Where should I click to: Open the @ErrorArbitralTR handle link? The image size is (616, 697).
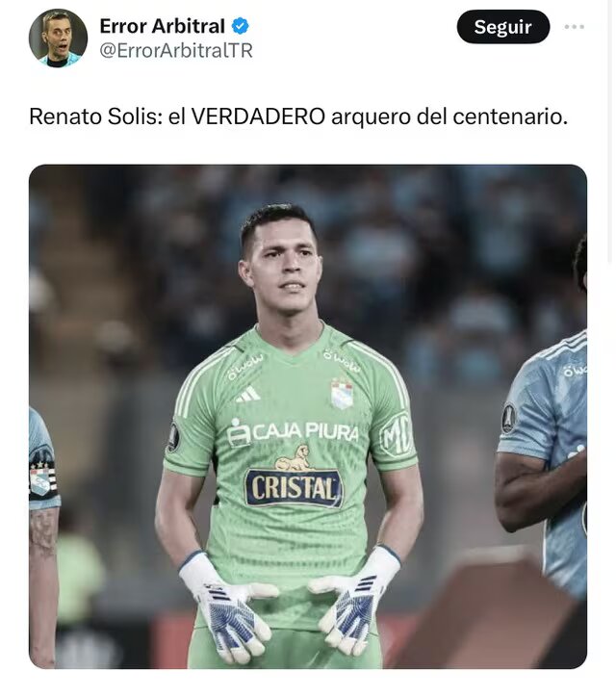coord(176,51)
